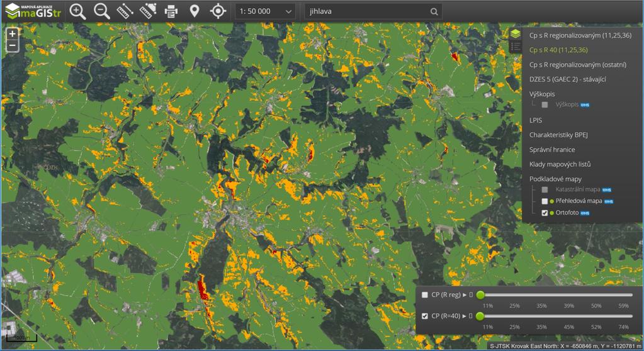The width and height of the screenshot is (644, 351).
Task: Click WMS badge next to Katastrální mapa
Action: [607, 190]
